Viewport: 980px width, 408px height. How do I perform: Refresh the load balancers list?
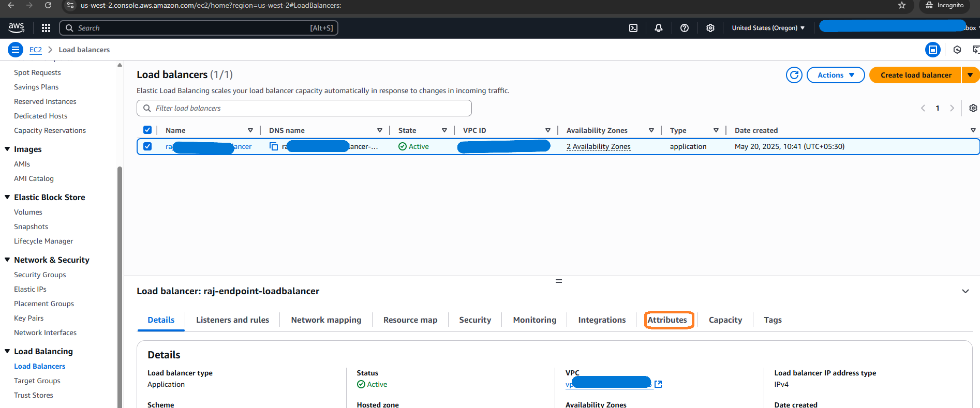(794, 75)
